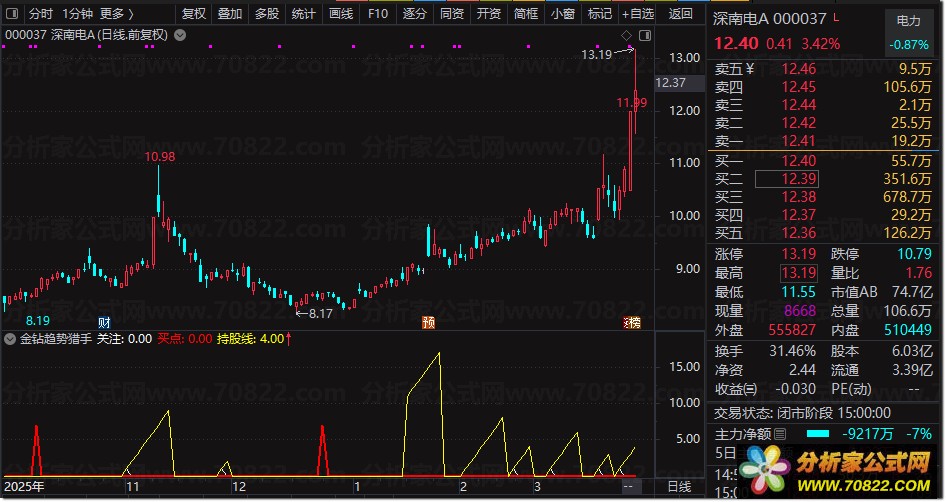Image resolution: width=947 pixels, height=502 pixels.
Task: Toggle 简框 simple frame mode
Action: [x=525, y=13]
